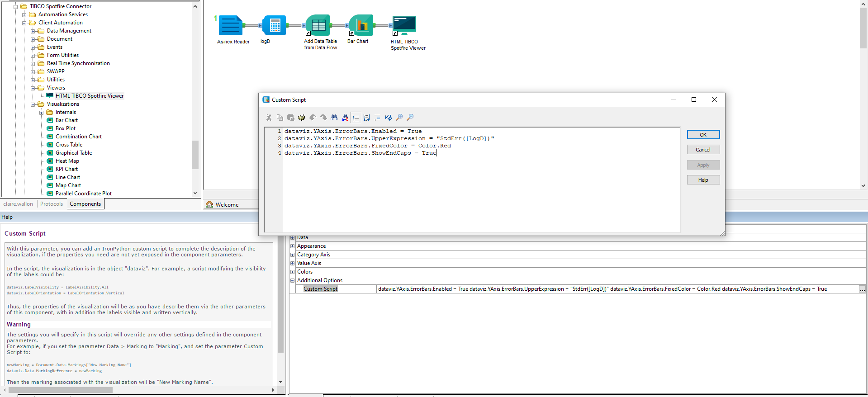Switch to the Components tab
The image size is (868, 397).
click(x=85, y=204)
